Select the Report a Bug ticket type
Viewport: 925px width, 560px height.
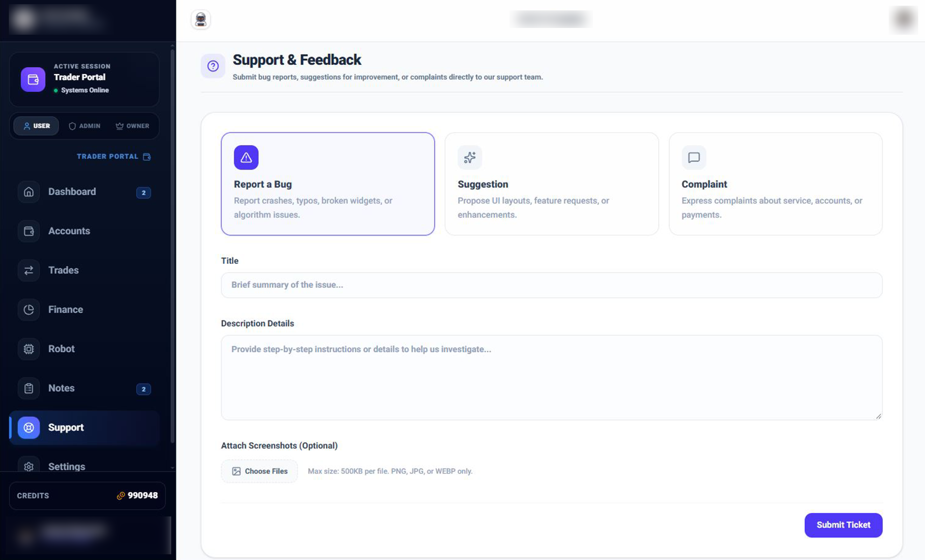click(328, 184)
